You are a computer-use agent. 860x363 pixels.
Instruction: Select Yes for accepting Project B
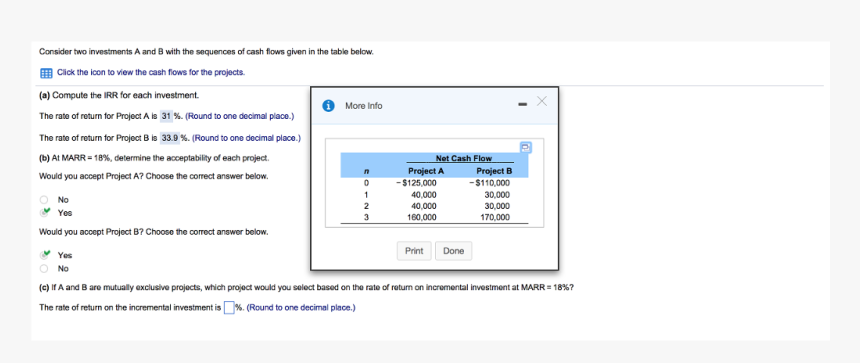coord(44,255)
